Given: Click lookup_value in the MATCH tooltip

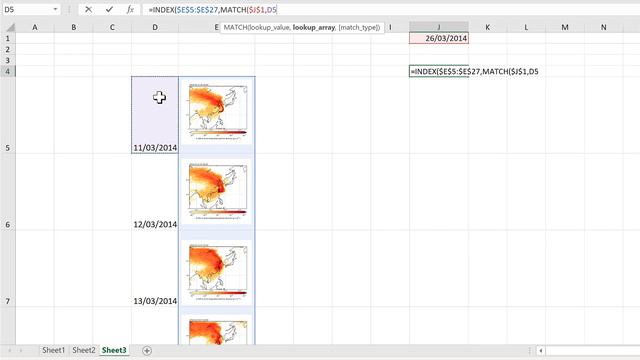Looking at the screenshot, I should 270,27.
